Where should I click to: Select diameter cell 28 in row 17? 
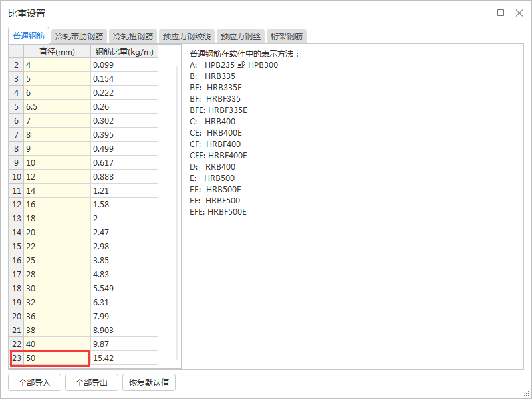coord(57,274)
